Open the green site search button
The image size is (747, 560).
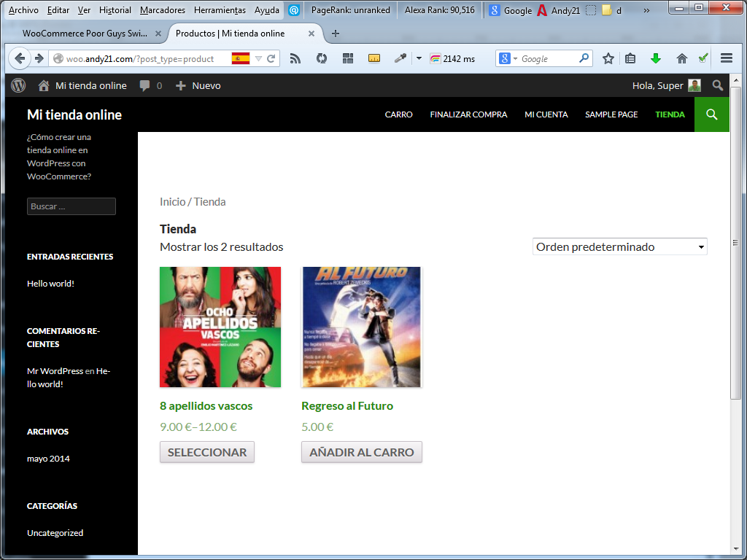click(712, 114)
